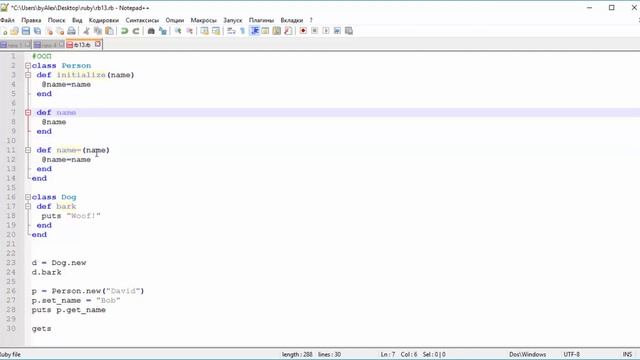640x360 pixels.
Task: Toggle INS mode in status bar
Action: (627, 354)
